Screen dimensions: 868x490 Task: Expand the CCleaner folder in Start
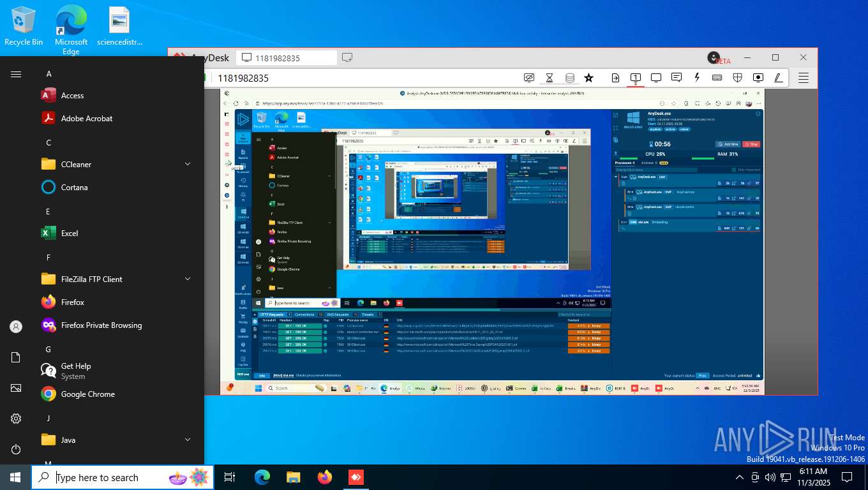[x=117, y=165]
